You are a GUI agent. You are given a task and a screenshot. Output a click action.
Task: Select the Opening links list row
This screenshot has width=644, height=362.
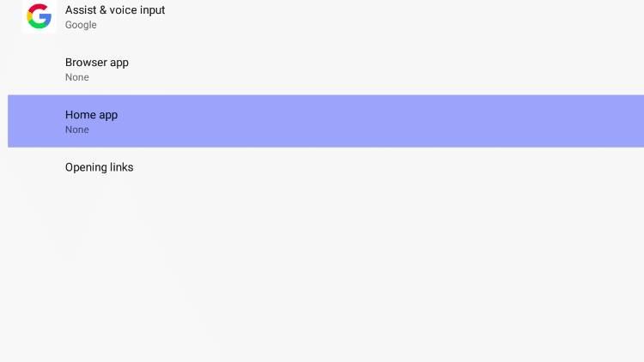(x=325, y=167)
